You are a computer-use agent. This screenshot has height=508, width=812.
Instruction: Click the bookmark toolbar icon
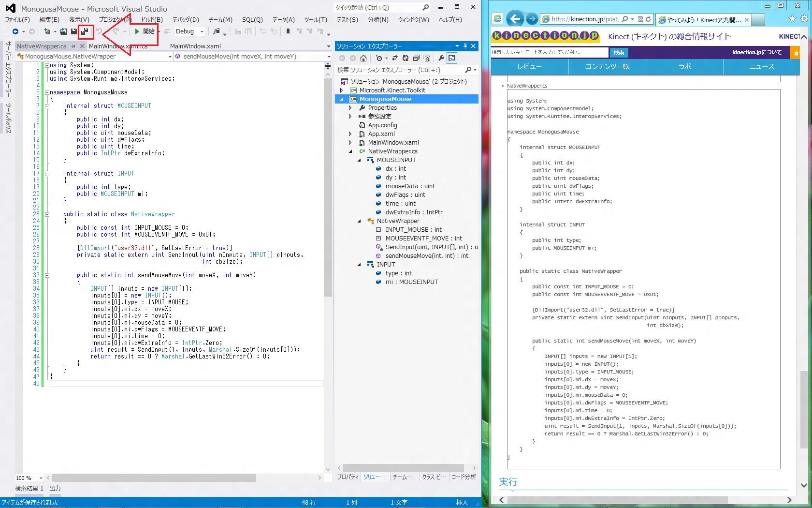point(288,31)
